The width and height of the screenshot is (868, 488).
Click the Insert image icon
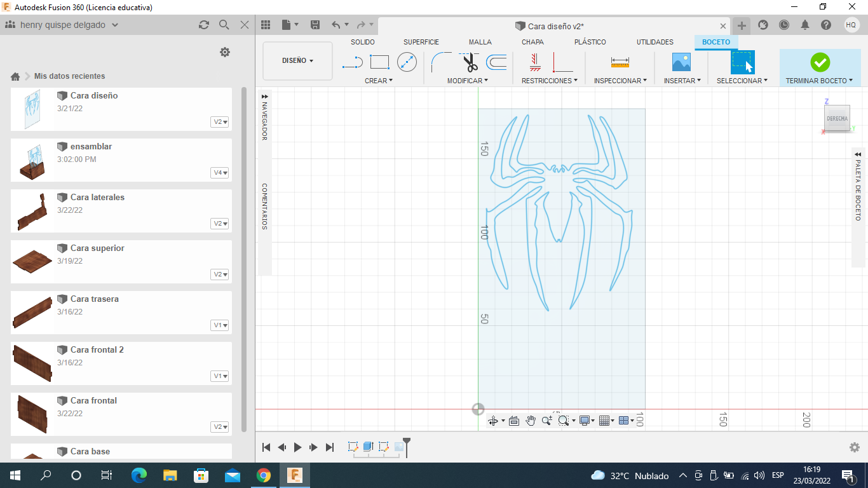click(681, 62)
